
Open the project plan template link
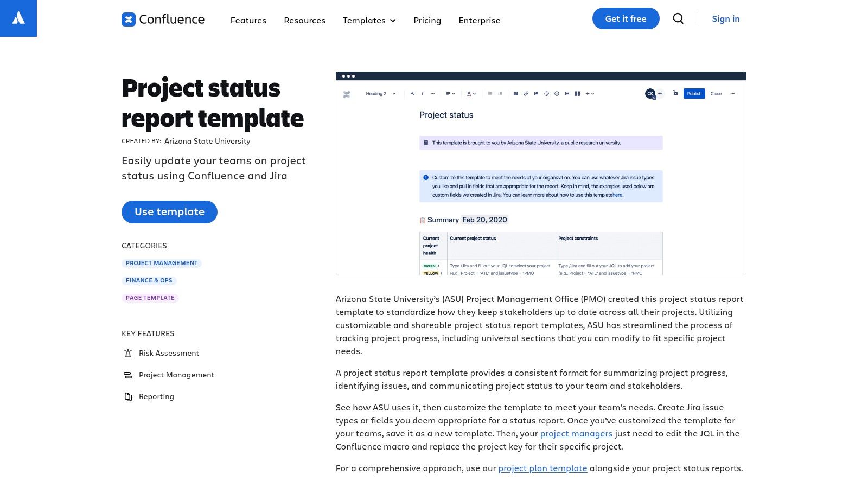coord(542,468)
